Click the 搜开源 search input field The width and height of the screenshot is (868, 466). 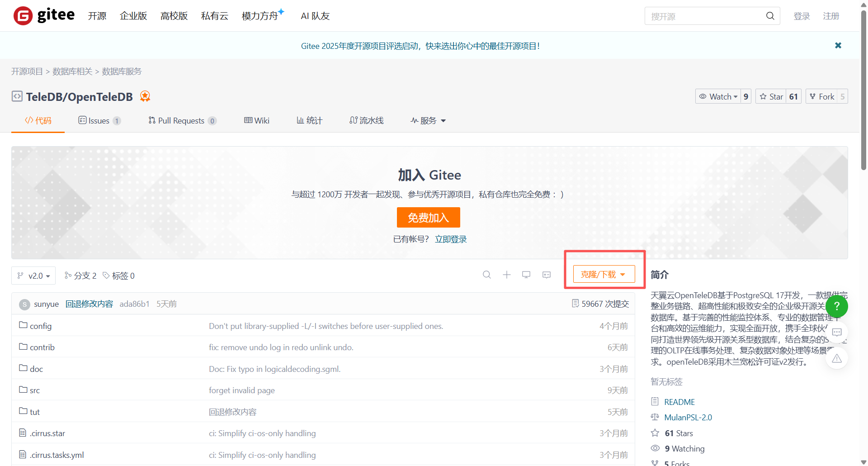705,16
